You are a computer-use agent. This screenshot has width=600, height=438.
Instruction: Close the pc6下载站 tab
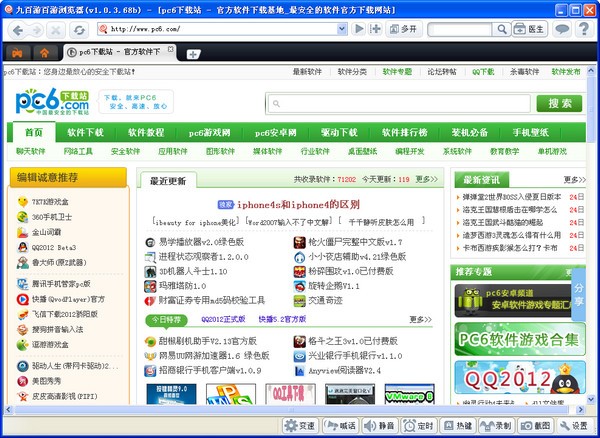[171, 49]
